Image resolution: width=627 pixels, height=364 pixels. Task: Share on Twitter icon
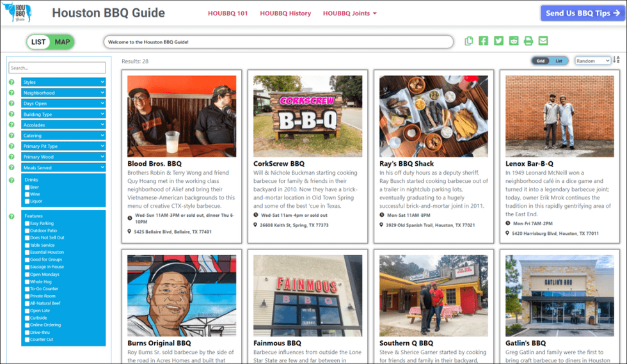point(498,41)
